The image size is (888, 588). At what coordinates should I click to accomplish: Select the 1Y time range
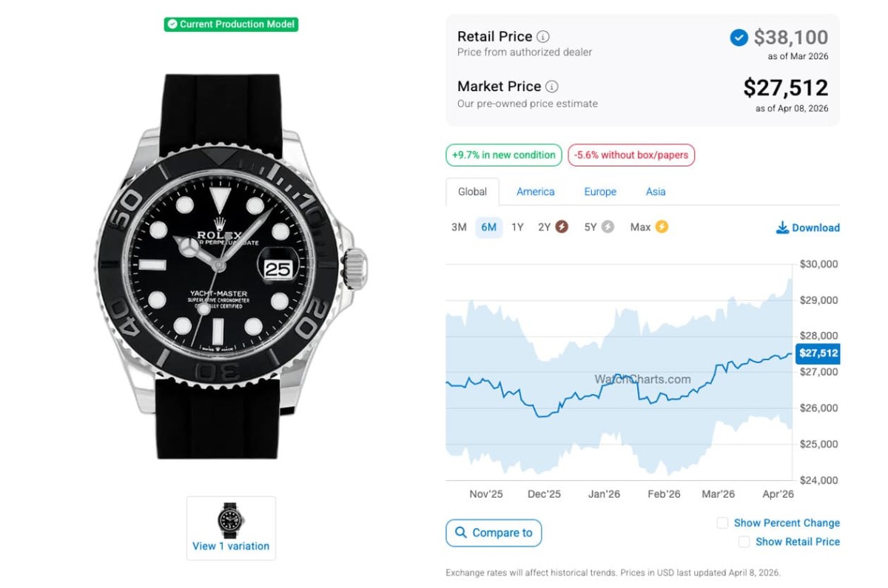coord(517,227)
